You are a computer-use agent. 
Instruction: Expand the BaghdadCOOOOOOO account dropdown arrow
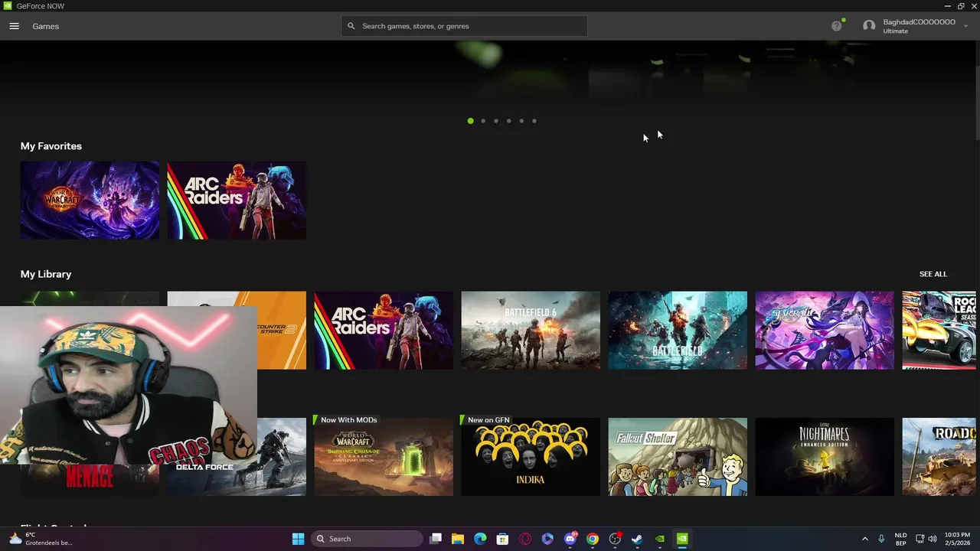point(965,27)
